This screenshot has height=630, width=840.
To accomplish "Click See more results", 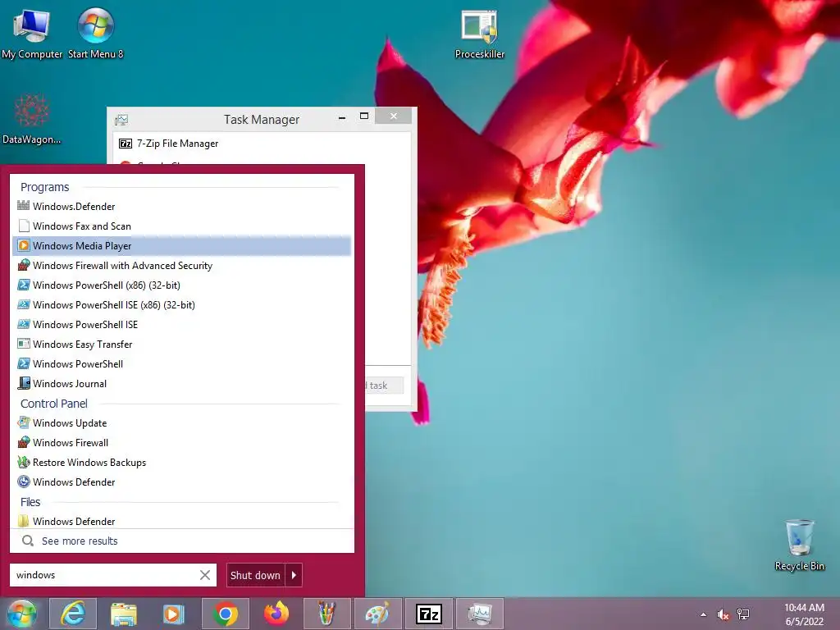I will tap(80, 541).
